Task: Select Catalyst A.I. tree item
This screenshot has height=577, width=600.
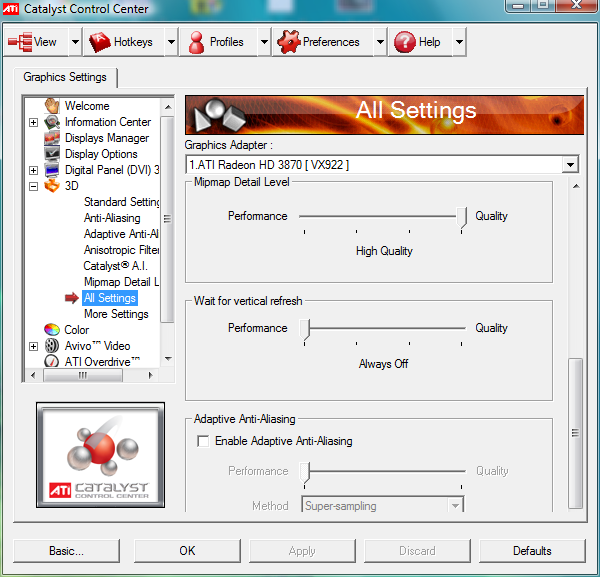Action: click(116, 266)
